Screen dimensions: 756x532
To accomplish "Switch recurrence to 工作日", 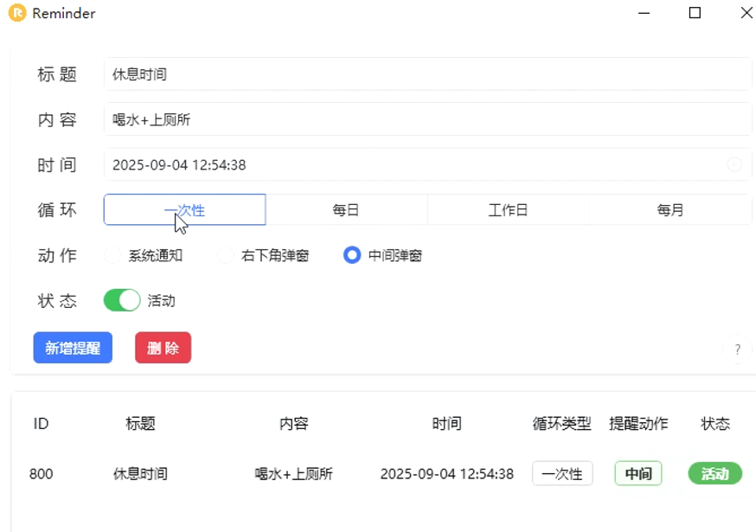I will click(509, 209).
